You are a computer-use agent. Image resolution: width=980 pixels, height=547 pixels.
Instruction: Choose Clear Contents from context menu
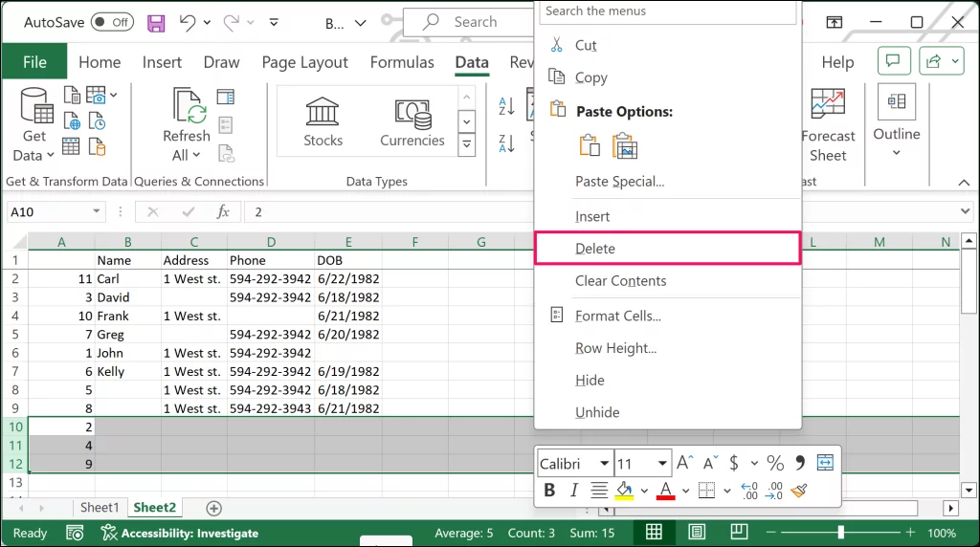[x=667, y=281]
